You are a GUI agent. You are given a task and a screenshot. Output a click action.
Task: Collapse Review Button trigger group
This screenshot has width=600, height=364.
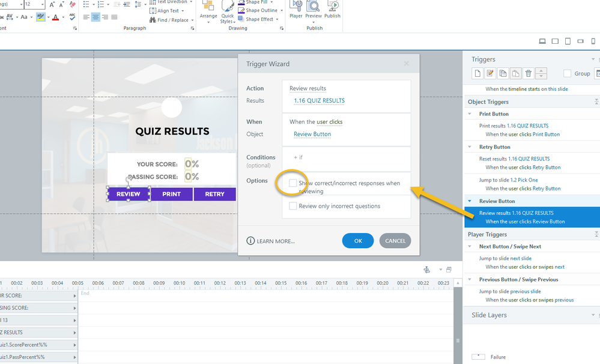point(470,201)
